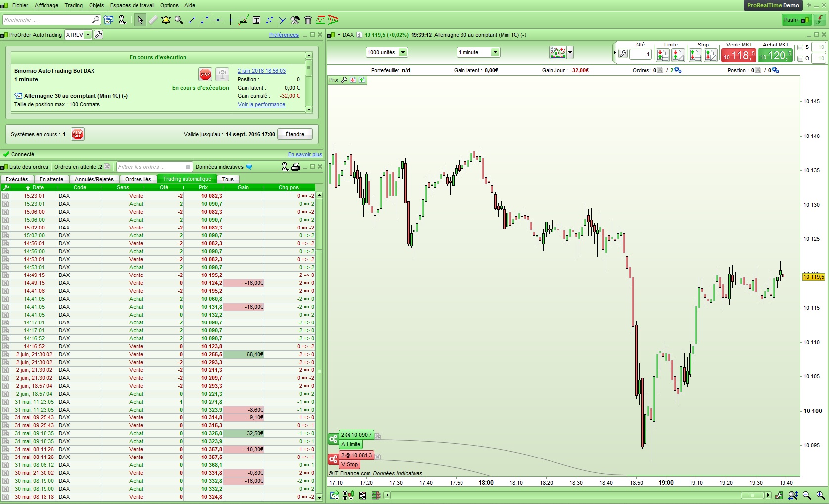Open the 1 minute timeframe dropdown
This screenshot has width=829, height=504.
click(495, 52)
